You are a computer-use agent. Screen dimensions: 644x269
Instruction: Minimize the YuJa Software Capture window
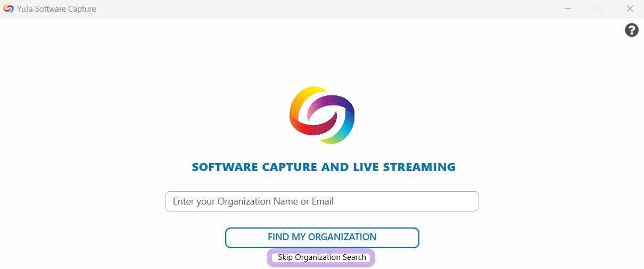[568, 9]
